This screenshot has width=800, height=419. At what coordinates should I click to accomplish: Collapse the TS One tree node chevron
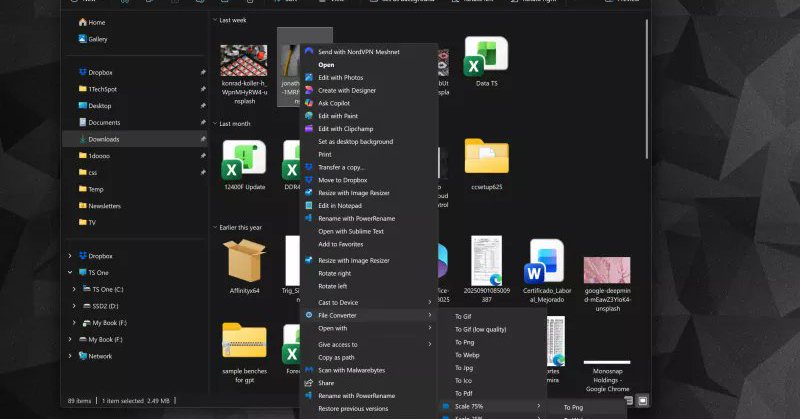pos(70,273)
